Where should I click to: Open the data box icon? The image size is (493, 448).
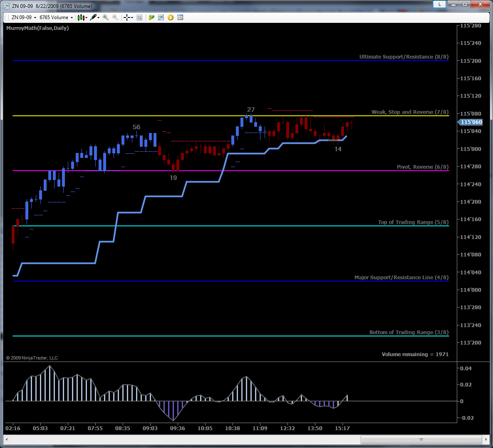(x=139, y=17)
